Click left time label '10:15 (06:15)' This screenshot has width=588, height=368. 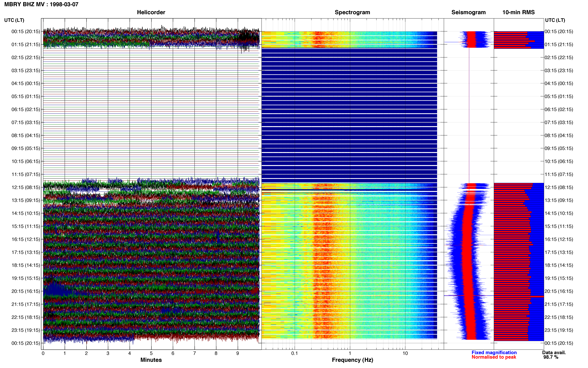(26, 161)
